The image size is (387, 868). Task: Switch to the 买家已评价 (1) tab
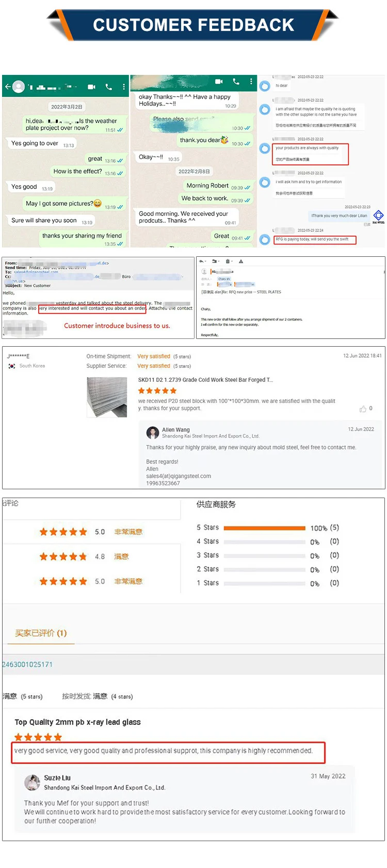click(x=41, y=633)
